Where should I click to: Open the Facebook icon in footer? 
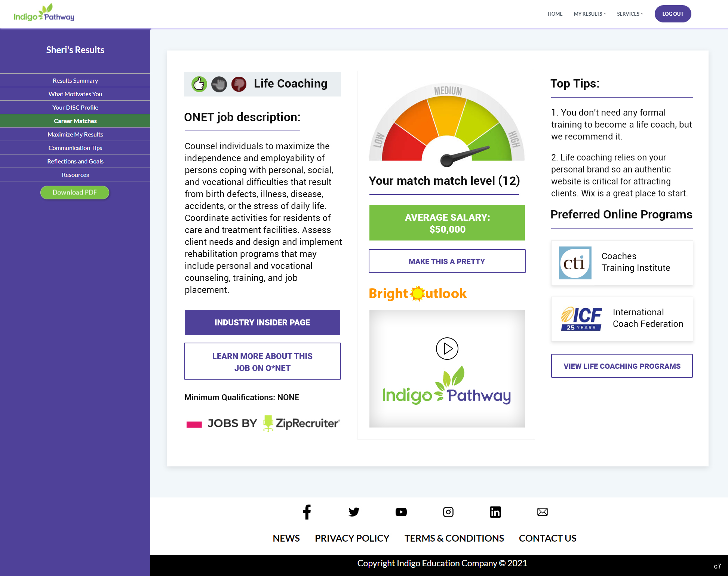307,512
